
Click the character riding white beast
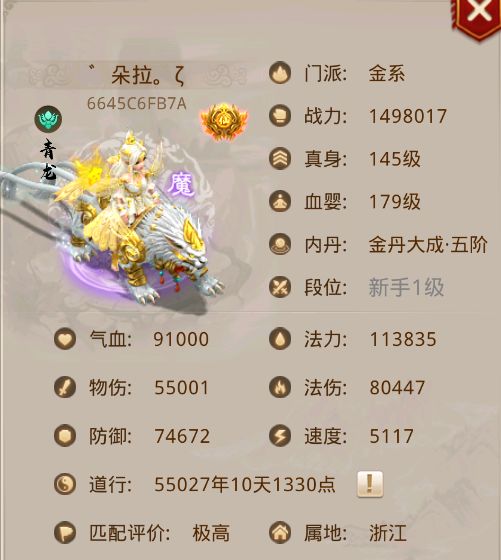139,221
